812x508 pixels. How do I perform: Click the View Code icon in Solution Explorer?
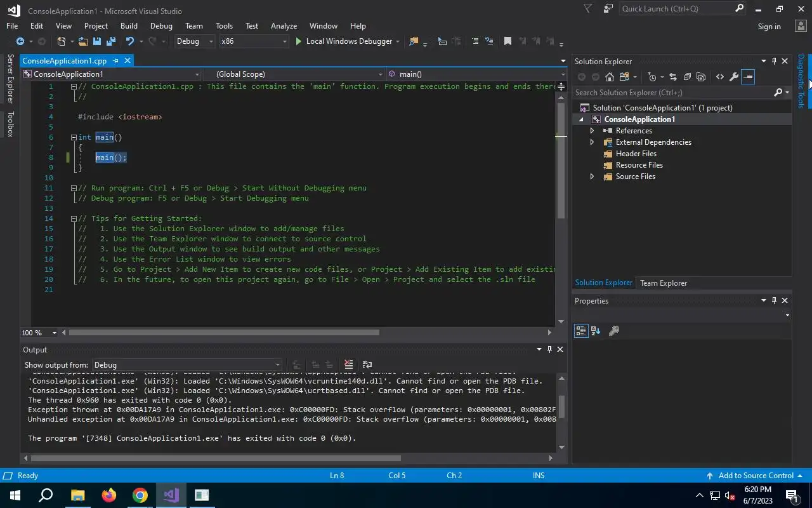[720, 77]
